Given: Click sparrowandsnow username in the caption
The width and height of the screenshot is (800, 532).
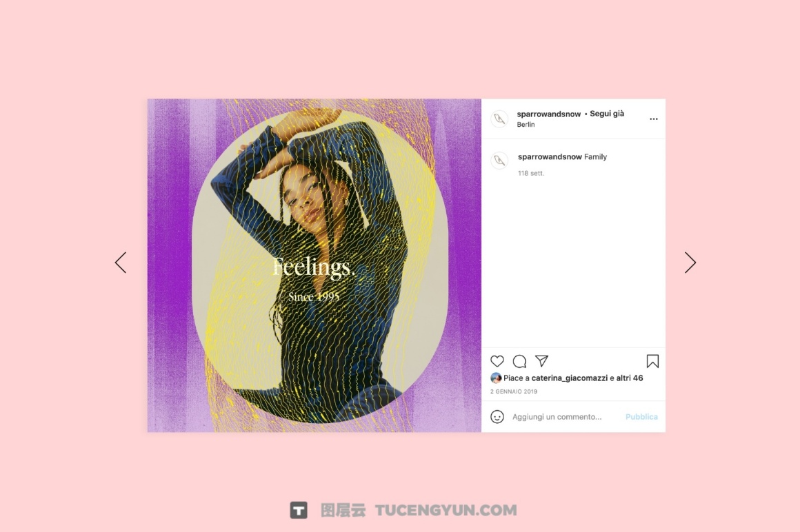Looking at the screenshot, I should (550, 157).
